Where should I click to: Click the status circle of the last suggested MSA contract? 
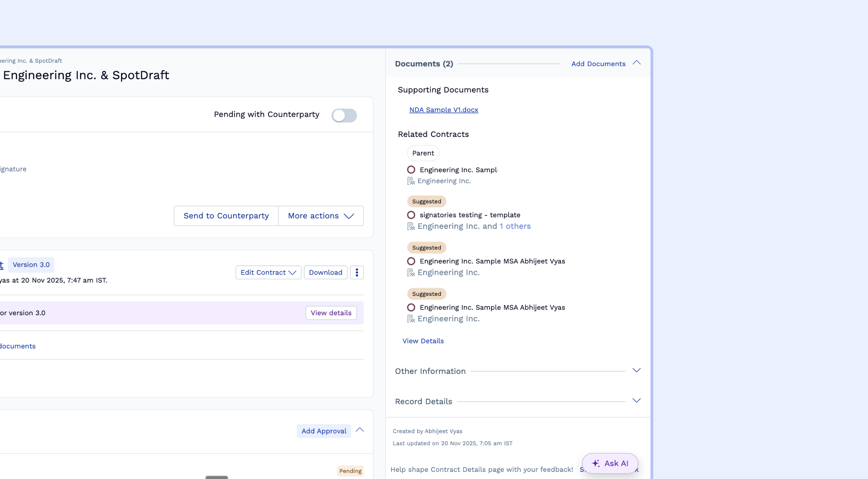(411, 307)
